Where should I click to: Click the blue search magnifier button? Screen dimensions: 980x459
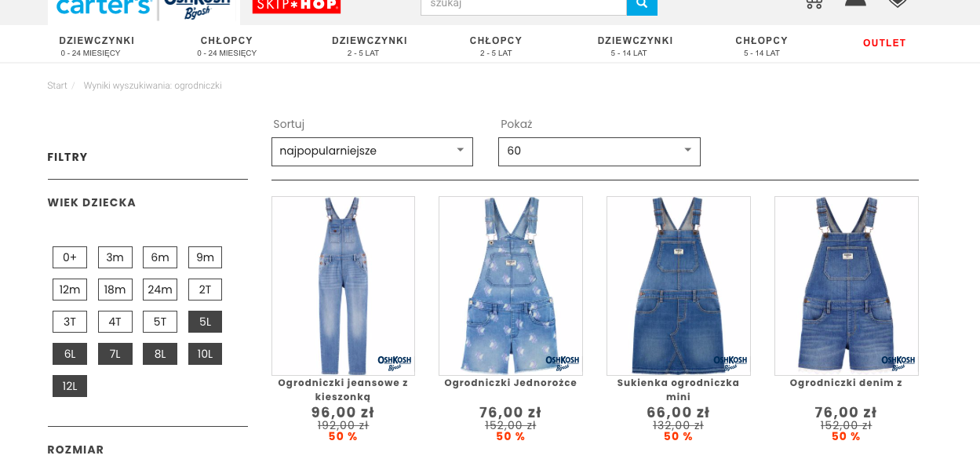click(642, 5)
